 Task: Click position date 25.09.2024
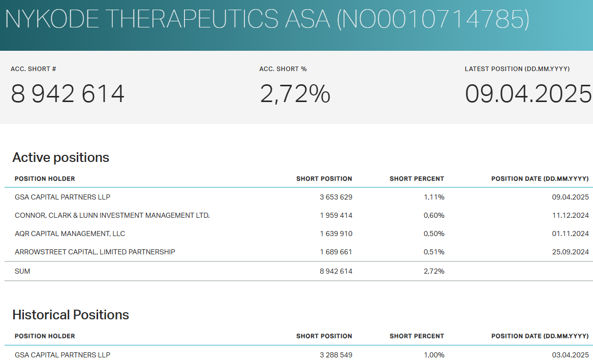[570, 252]
